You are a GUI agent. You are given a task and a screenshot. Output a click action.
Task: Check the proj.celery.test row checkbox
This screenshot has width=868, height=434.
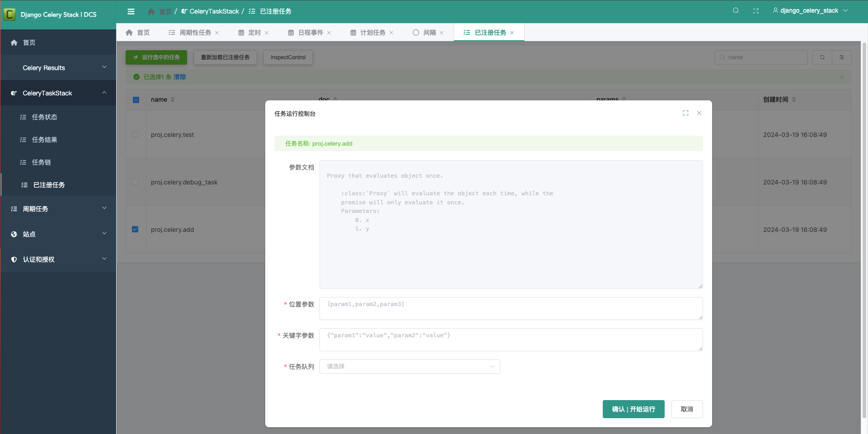(x=135, y=134)
